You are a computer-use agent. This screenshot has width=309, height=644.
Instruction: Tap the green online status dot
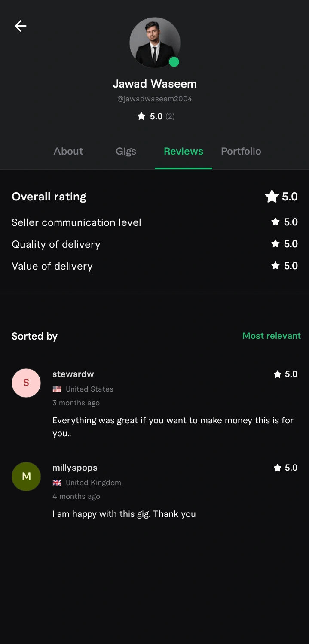click(x=174, y=62)
